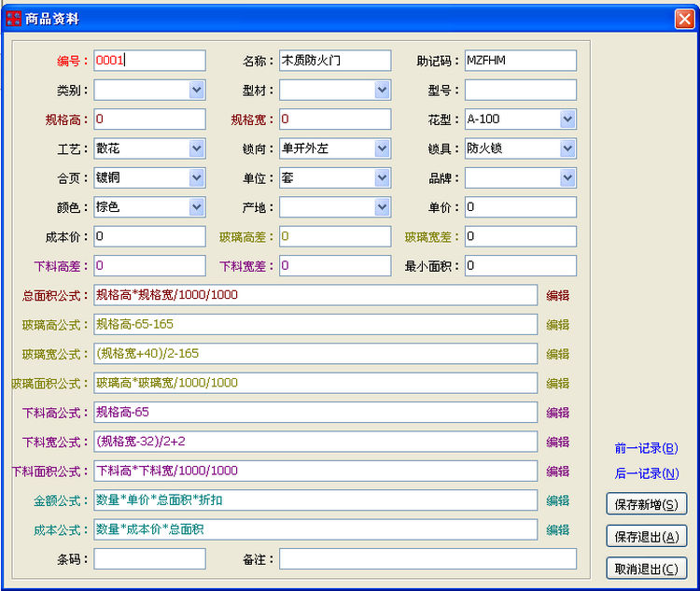Click the 成本价 input field
The image size is (700, 591).
tap(149, 236)
